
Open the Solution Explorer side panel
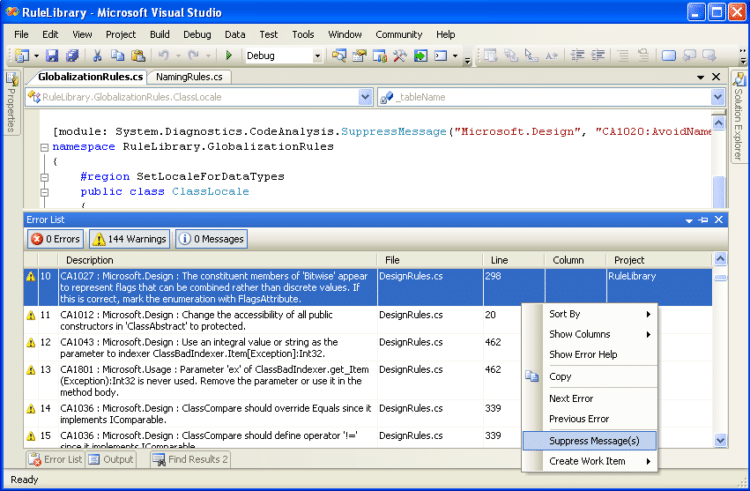(x=739, y=117)
